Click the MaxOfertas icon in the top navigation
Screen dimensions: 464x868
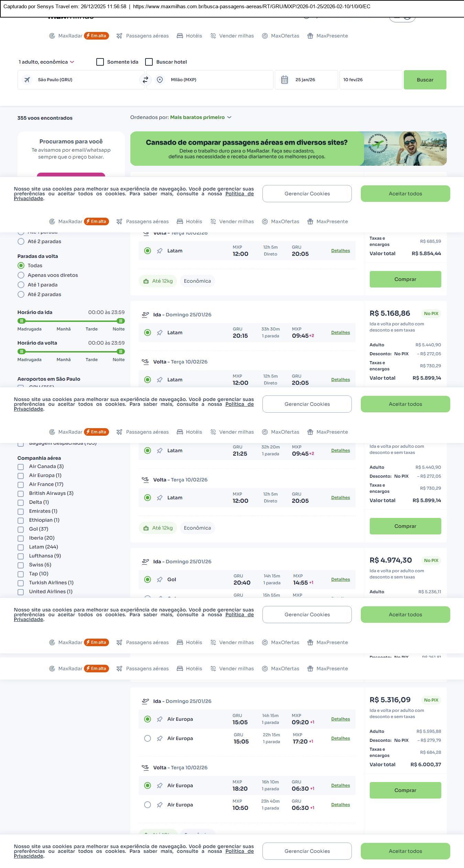pyautogui.click(x=265, y=36)
